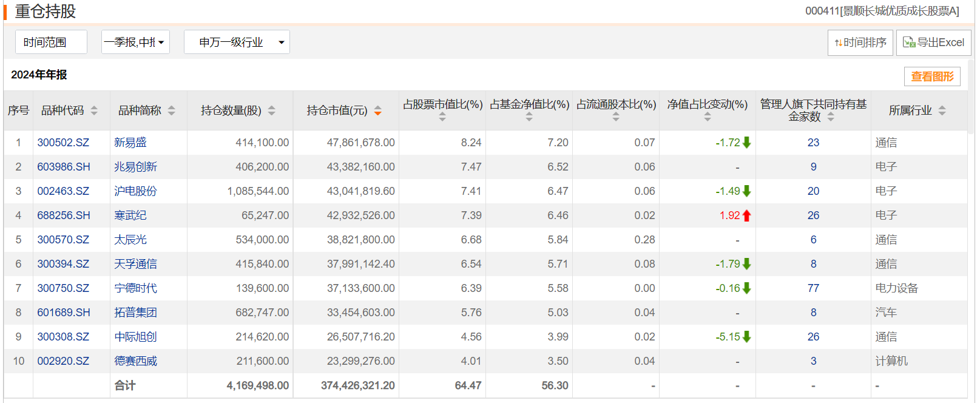Click fund label 000411[景顺长城优质成长股票A]

[x=882, y=11]
